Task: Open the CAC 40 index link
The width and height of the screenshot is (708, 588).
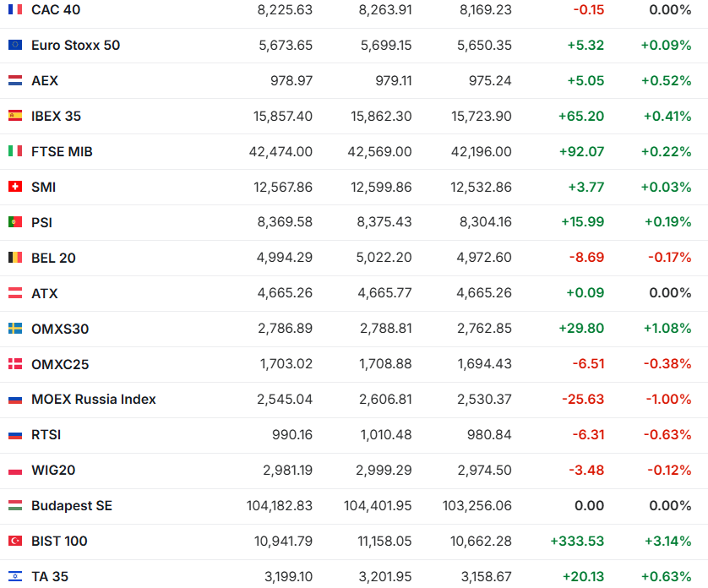Action: point(57,9)
